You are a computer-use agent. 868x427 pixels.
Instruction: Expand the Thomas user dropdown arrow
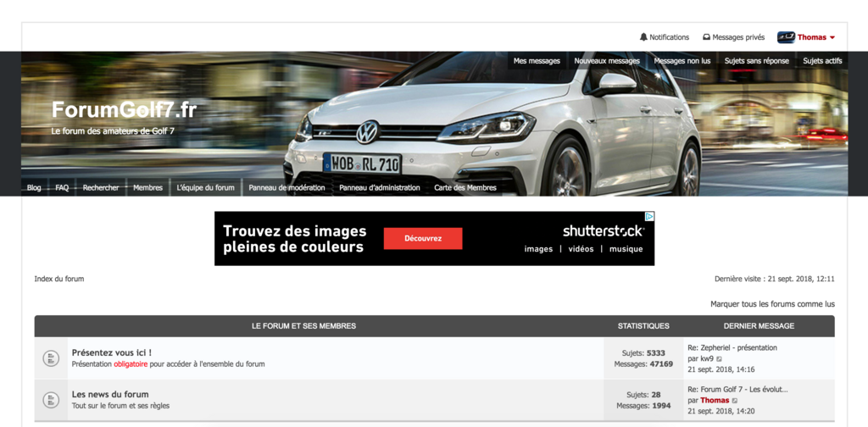(x=832, y=37)
